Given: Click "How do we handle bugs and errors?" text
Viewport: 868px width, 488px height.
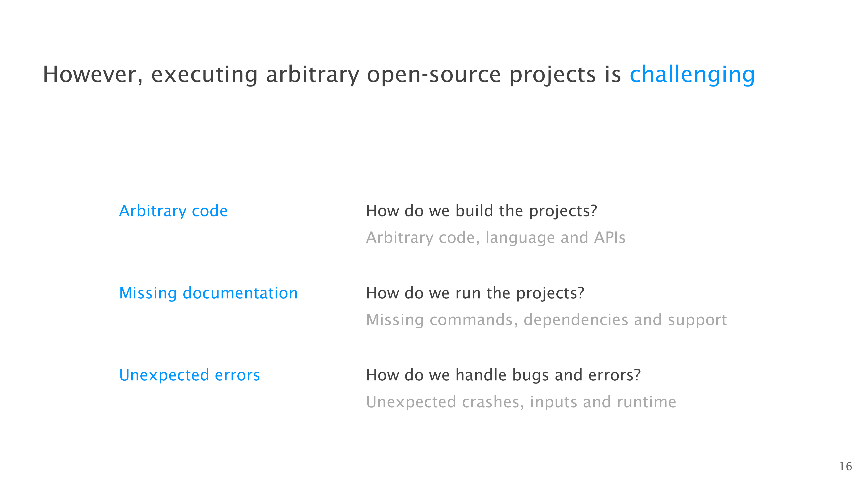Looking at the screenshot, I should pyautogui.click(x=503, y=375).
